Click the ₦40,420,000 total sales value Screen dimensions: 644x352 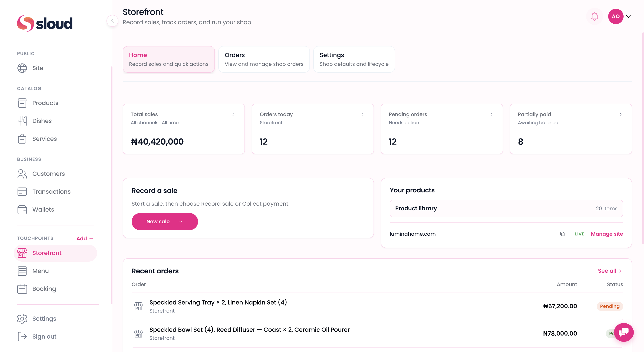coord(157,142)
